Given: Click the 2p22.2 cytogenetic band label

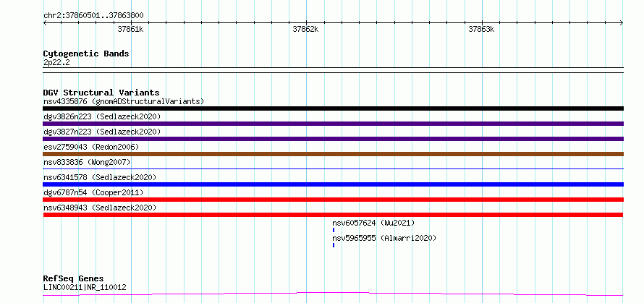Looking at the screenshot, I should (56, 62).
